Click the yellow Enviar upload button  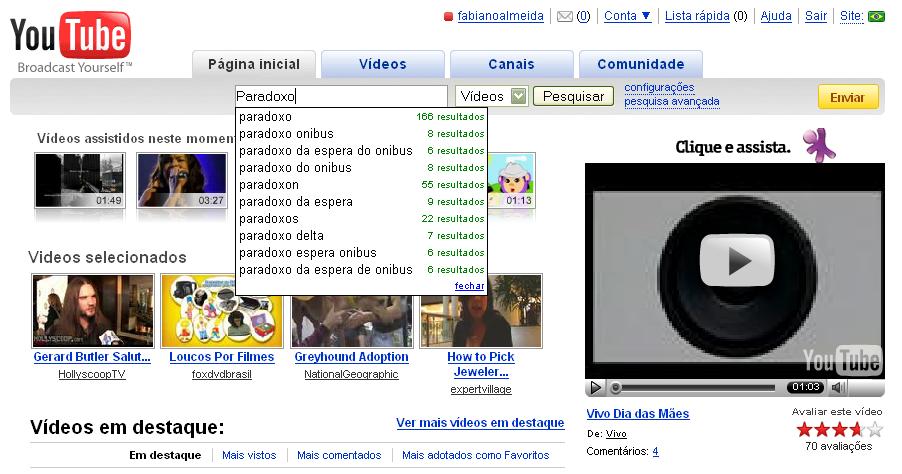coord(848,97)
